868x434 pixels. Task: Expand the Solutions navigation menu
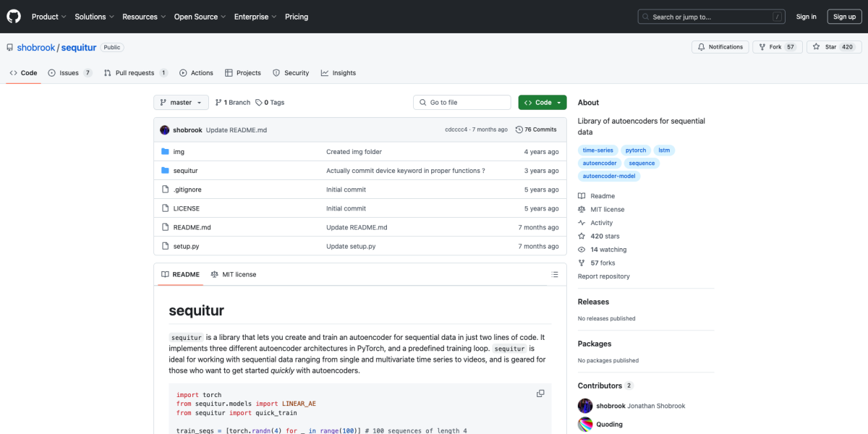[94, 17]
